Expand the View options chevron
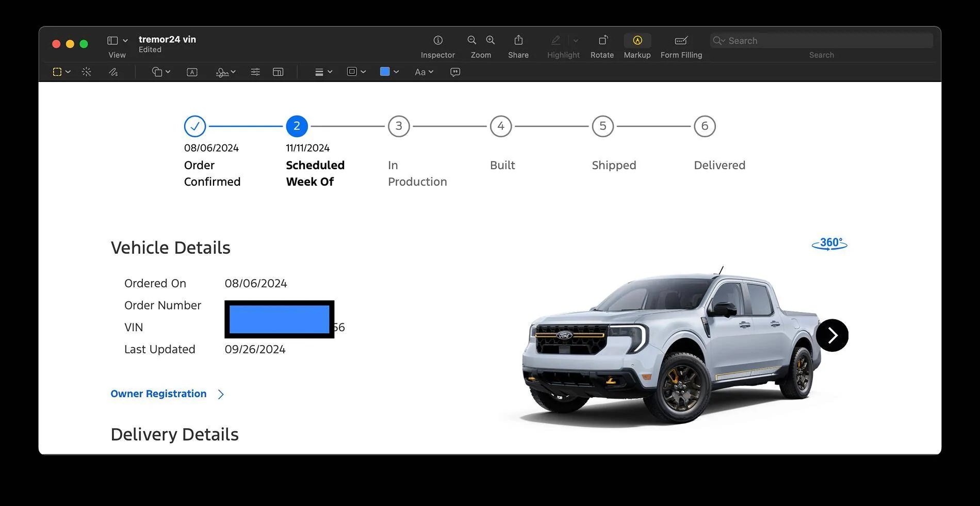This screenshot has width=980, height=506. (125, 41)
